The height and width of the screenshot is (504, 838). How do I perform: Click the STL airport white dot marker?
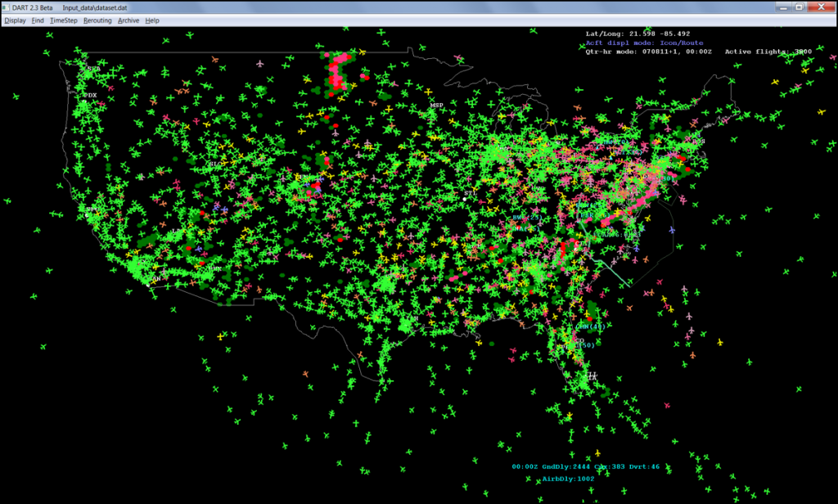click(x=465, y=199)
